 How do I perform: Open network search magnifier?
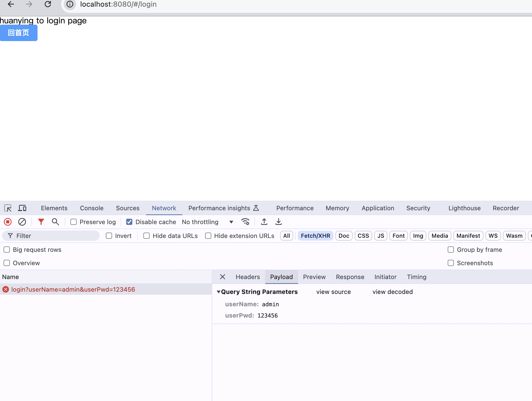[55, 222]
